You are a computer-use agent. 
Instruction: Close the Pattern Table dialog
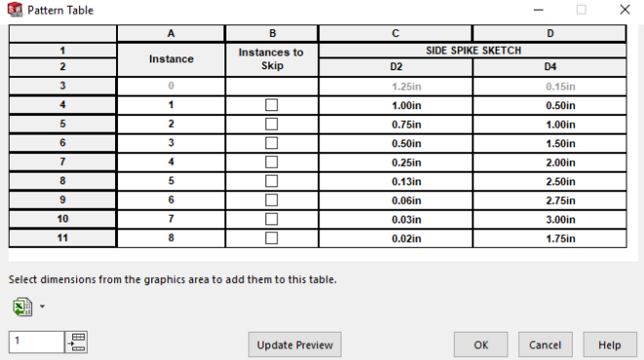(x=624, y=10)
